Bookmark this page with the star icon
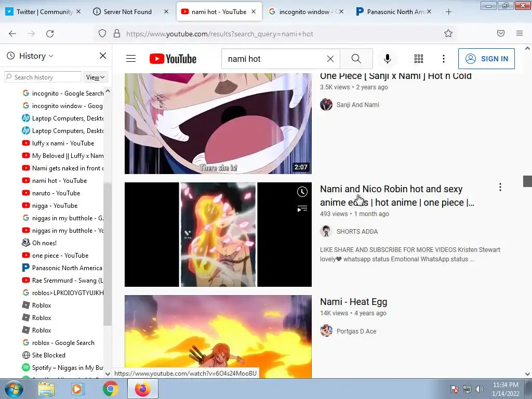 [448, 33]
